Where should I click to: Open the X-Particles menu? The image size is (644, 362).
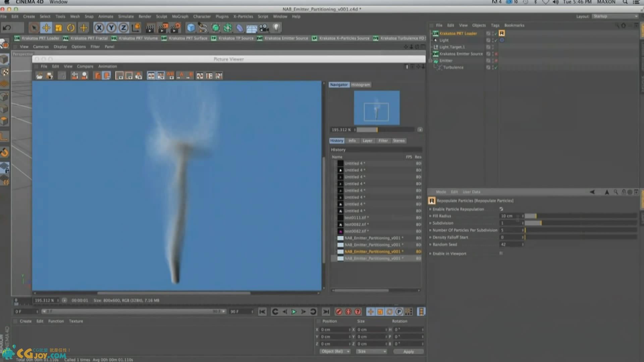[243, 16]
